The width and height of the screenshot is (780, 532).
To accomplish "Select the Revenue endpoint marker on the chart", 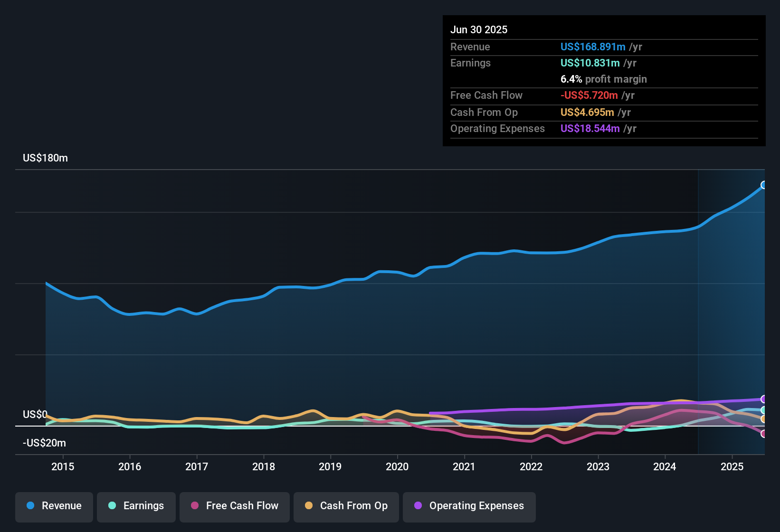I will coord(764,185).
